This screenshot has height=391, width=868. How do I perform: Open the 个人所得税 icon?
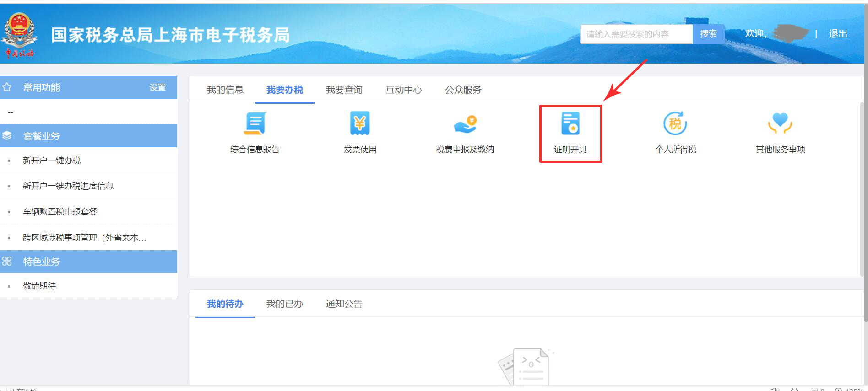tap(675, 123)
